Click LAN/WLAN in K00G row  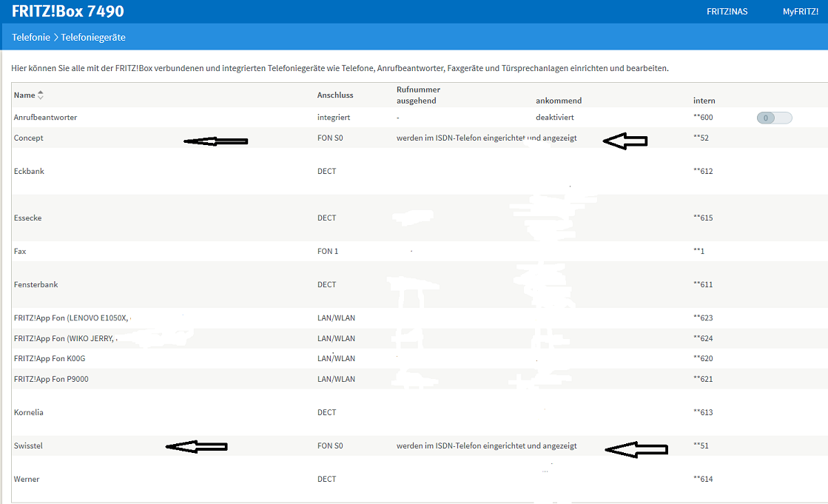point(337,358)
